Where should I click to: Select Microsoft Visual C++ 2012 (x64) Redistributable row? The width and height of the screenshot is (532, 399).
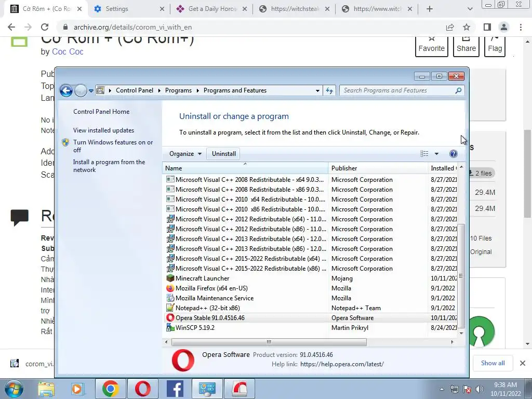(311, 219)
